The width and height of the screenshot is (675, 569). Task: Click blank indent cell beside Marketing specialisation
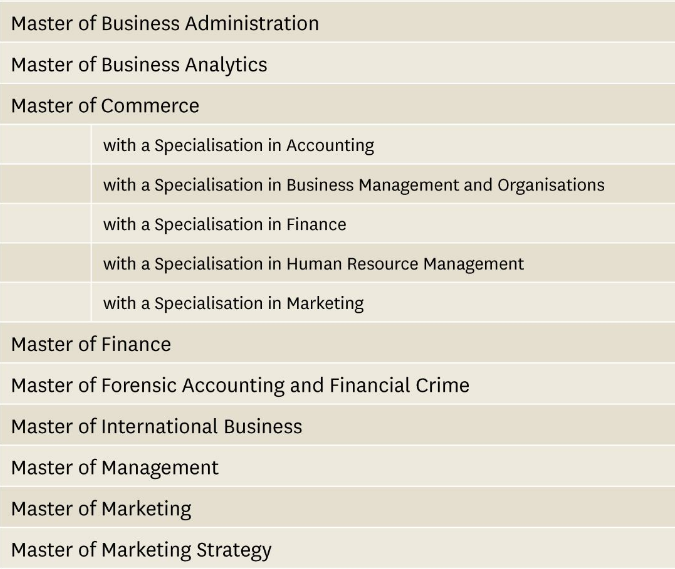45,303
